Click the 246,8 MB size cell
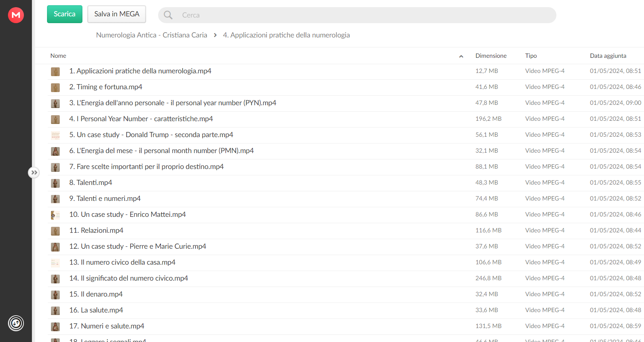The width and height of the screenshot is (644, 342). click(x=488, y=278)
